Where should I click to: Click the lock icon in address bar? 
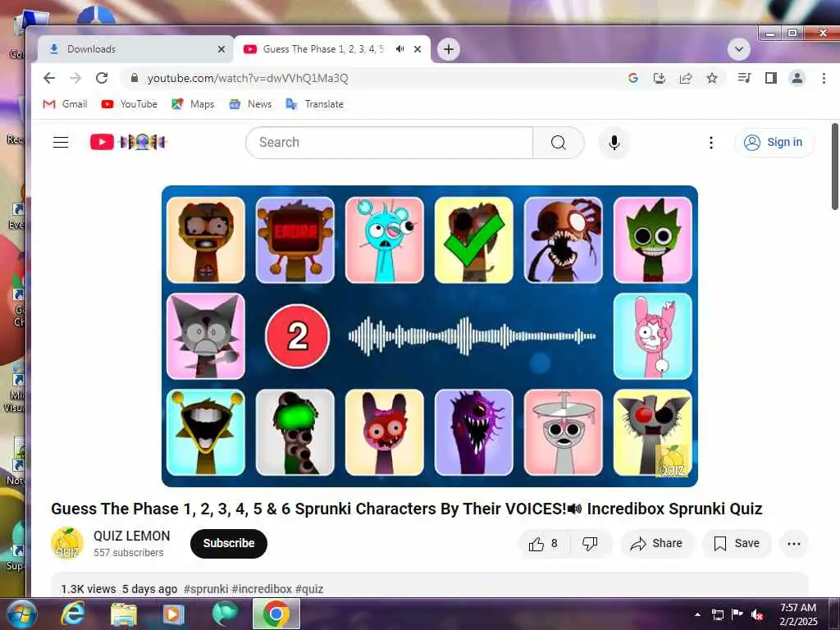point(135,78)
